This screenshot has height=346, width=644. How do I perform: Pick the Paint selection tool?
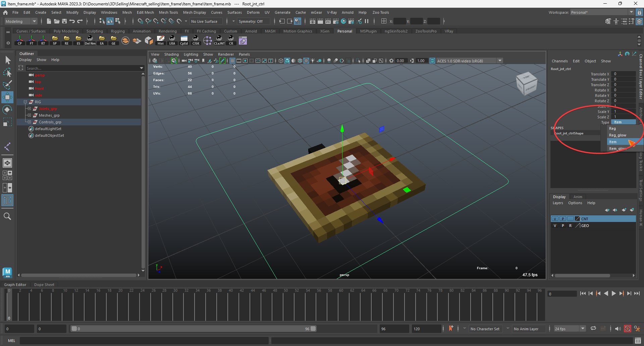click(7, 84)
